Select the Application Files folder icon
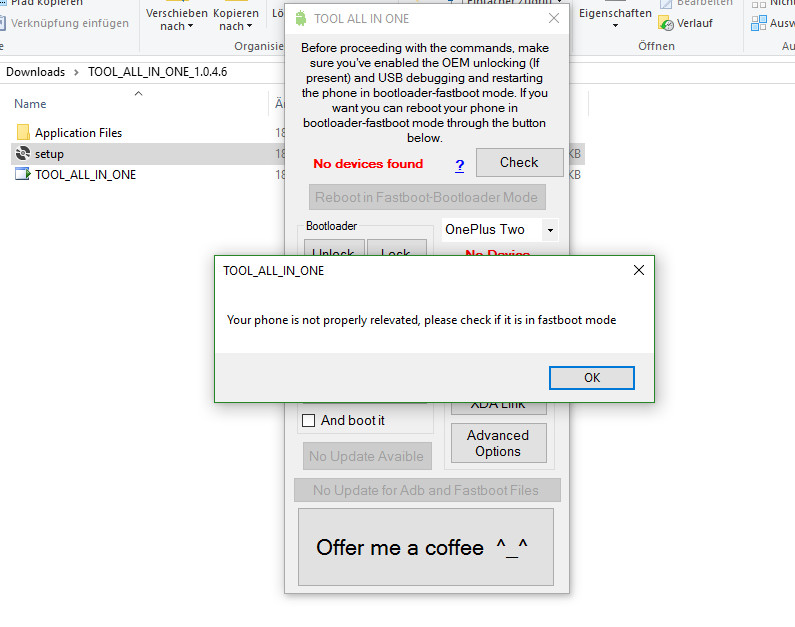The width and height of the screenshot is (795, 627). click(x=23, y=133)
